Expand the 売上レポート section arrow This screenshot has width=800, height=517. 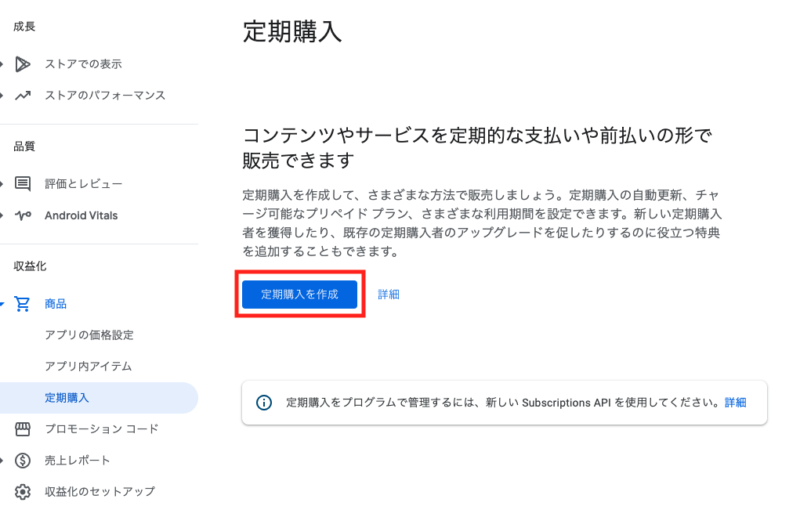(x=4, y=460)
